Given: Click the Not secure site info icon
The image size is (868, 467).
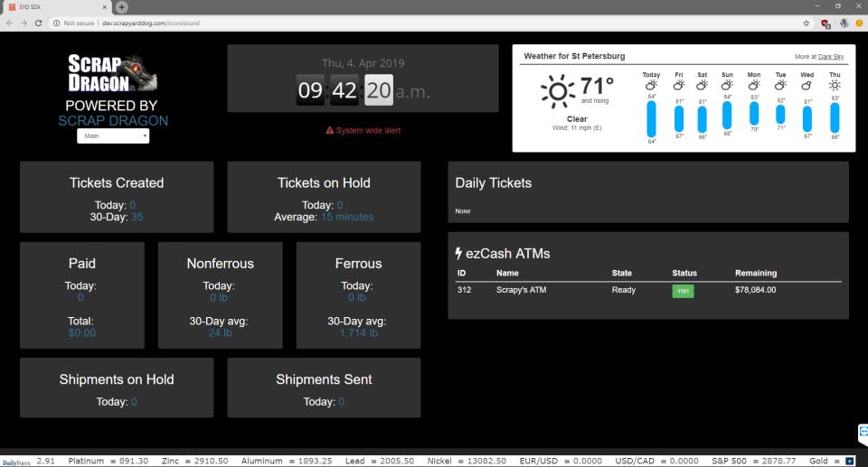Looking at the screenshot, I should pyautogui.click(x=56, y=23).
